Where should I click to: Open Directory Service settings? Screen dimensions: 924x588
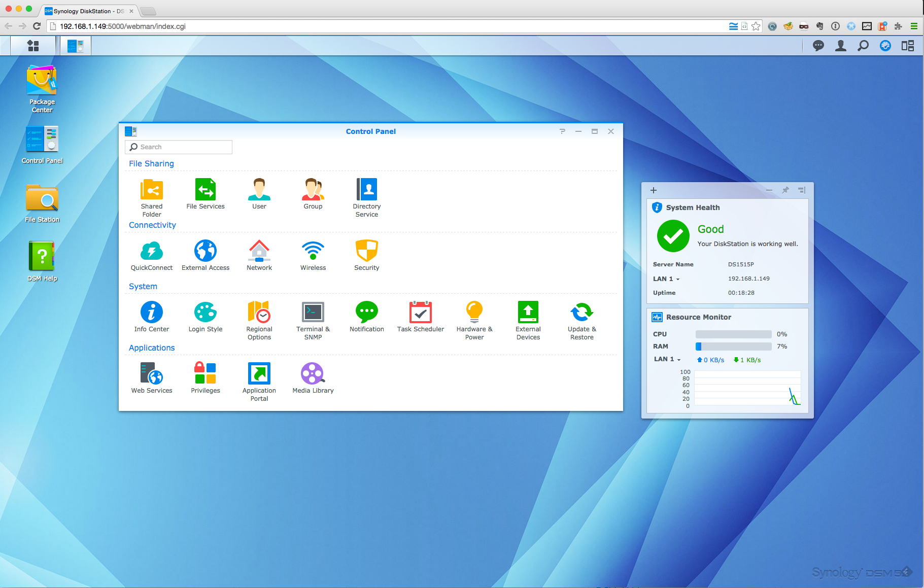(367, 197)
